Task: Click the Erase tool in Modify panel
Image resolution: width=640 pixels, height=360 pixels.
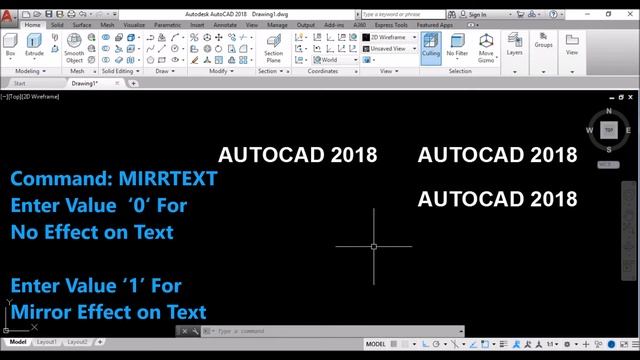Action: [x=195, y=60]
